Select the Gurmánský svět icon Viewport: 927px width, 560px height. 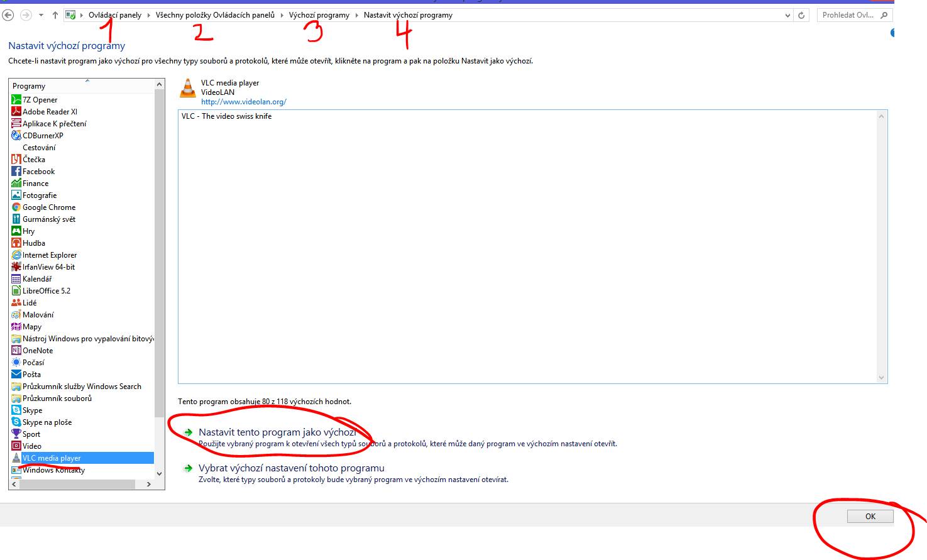click(x=16, y=219)
